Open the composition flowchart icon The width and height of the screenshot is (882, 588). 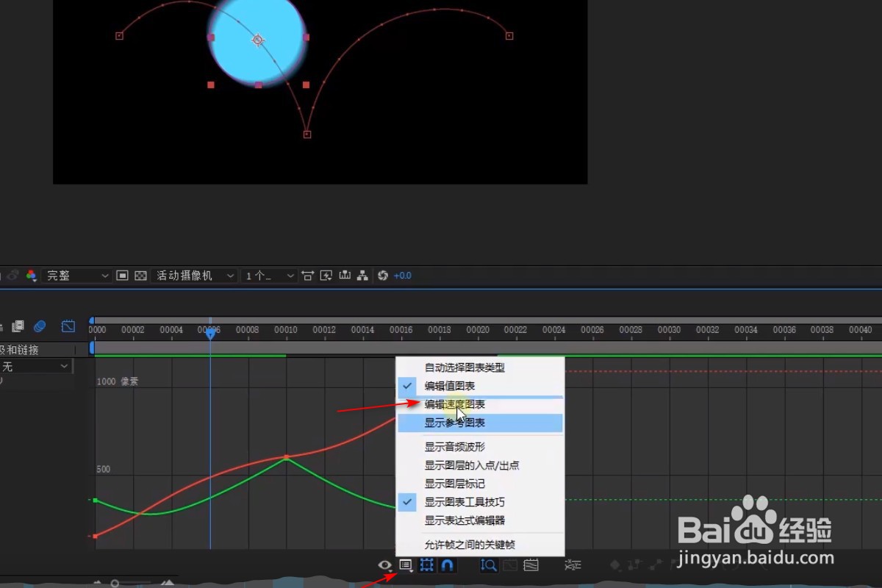click(x=362, y=276)
